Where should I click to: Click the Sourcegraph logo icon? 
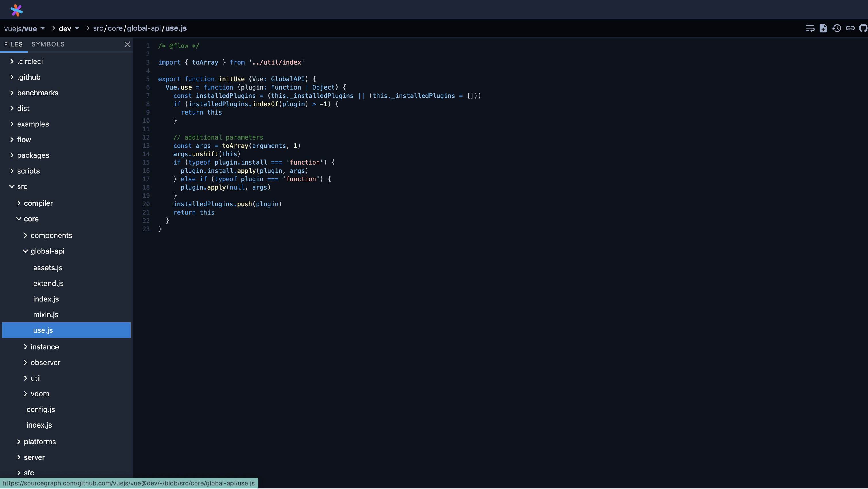[16, 10]
